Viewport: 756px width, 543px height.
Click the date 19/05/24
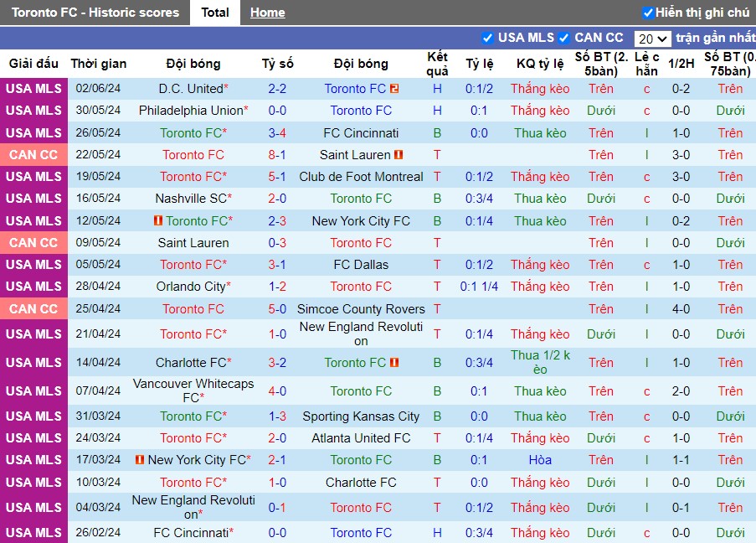[98, 177]
